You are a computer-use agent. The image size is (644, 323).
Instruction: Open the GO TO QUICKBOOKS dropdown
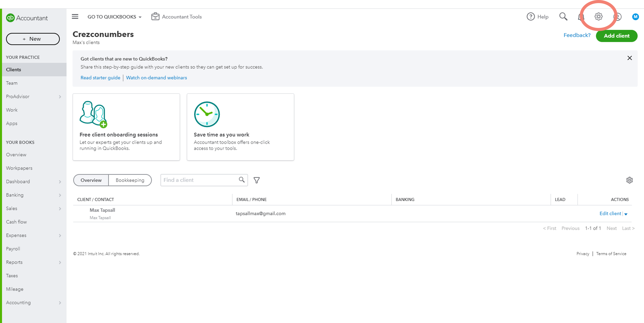pyautogui.click(x=114, y=17)
